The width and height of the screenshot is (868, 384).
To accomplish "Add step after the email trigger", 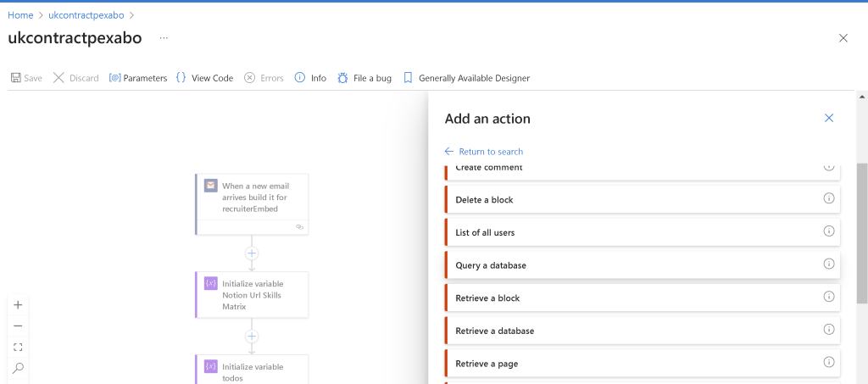I will pos(252,253).
